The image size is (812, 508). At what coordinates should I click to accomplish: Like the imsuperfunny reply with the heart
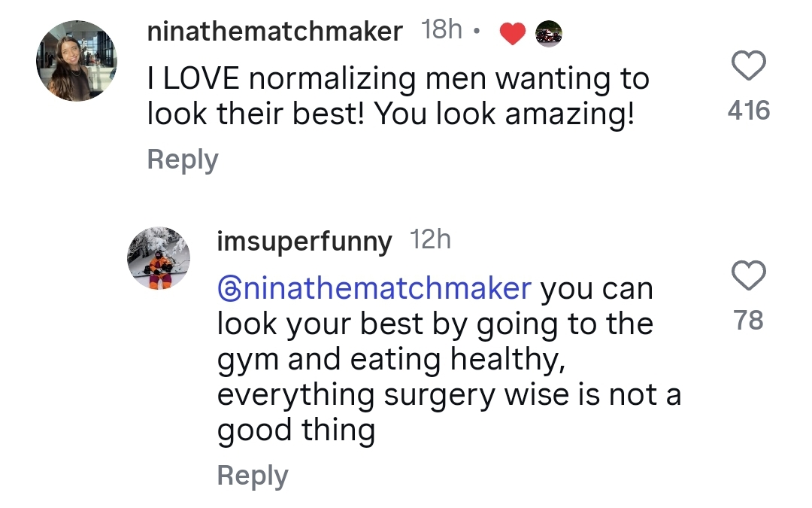coord(749,276)
